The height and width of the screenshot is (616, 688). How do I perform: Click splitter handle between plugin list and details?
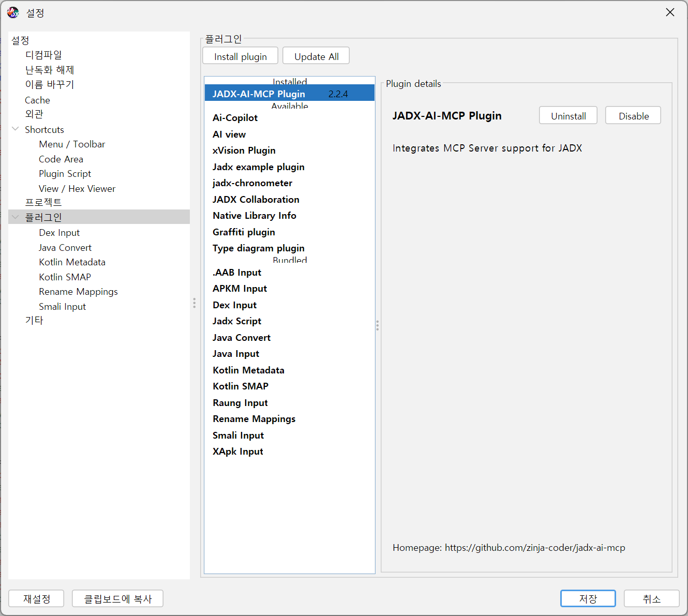point(378,325)
